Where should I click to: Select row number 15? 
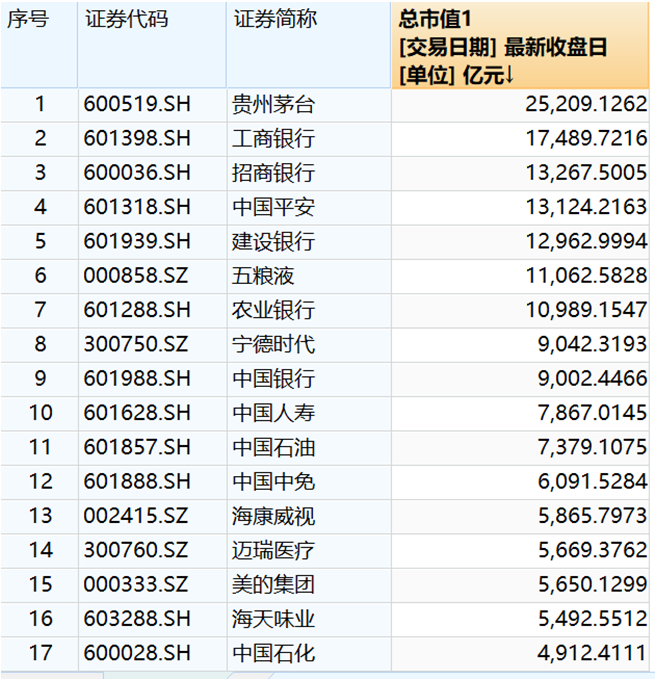[x=39, y=585]
